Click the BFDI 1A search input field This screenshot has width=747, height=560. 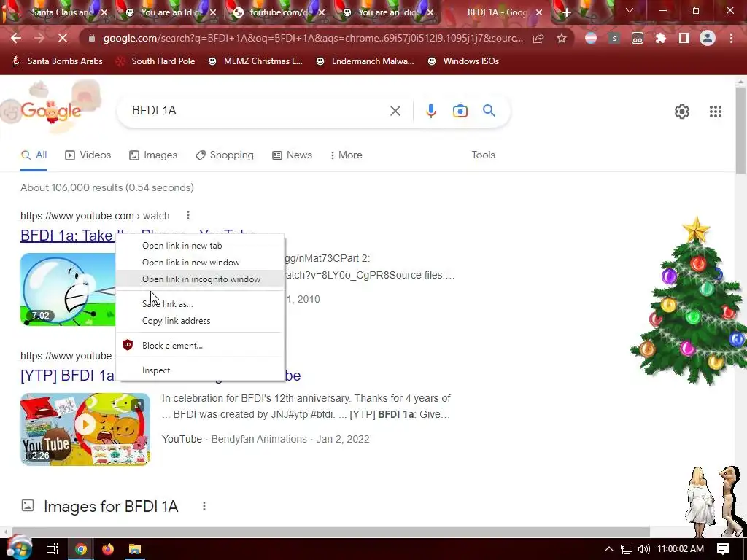[x=258, y=111]
